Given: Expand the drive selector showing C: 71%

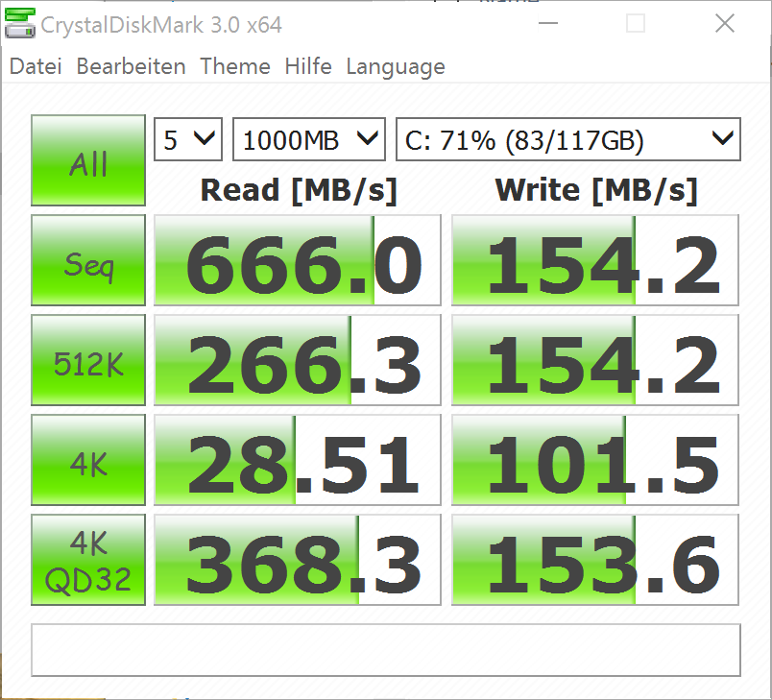Looking at the screenshot, I should [x=568, y=139].
